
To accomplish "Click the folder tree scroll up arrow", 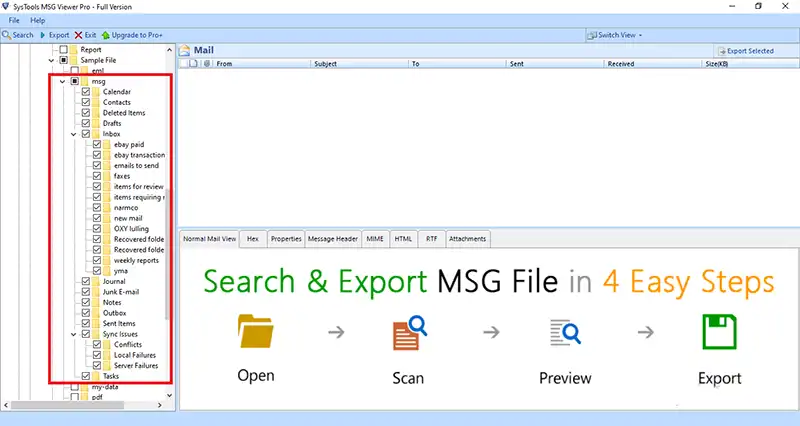I will [170, 50].
